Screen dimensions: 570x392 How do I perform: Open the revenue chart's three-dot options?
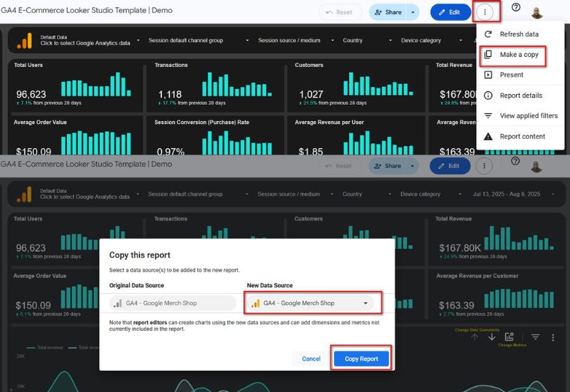[553, 337]
